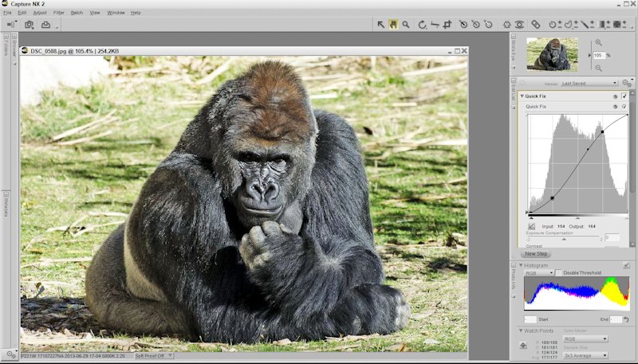
Task: Click the Edit List vertical scrollbar
Action: [632, 169]
